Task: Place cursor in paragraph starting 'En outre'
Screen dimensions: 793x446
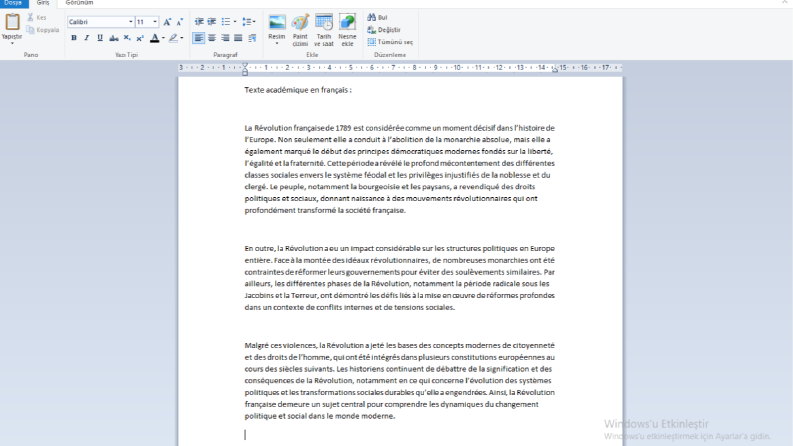Action: (400, 278)
